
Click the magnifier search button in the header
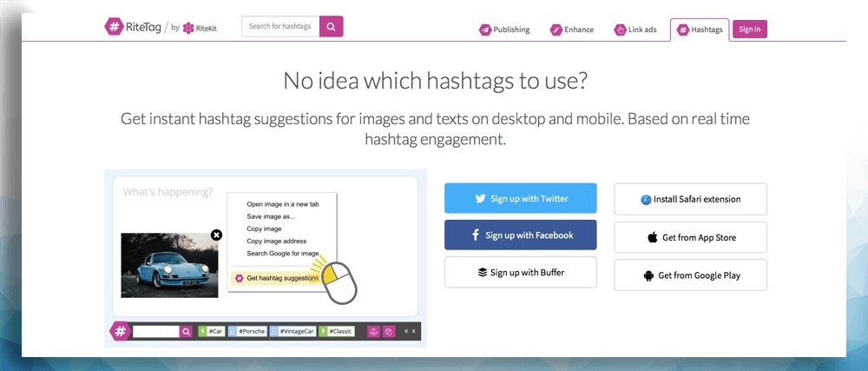point(331,26)
